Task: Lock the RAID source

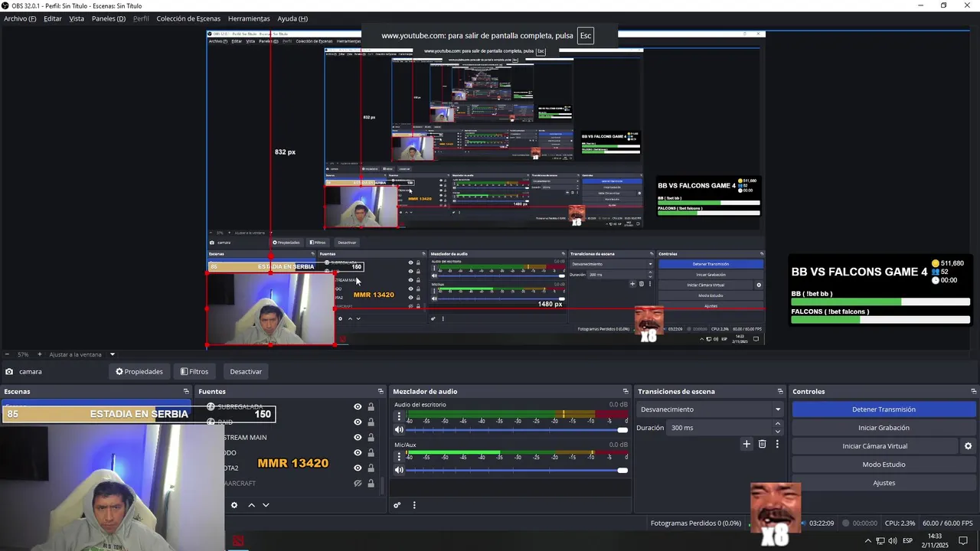Action: tap(371, 422)
